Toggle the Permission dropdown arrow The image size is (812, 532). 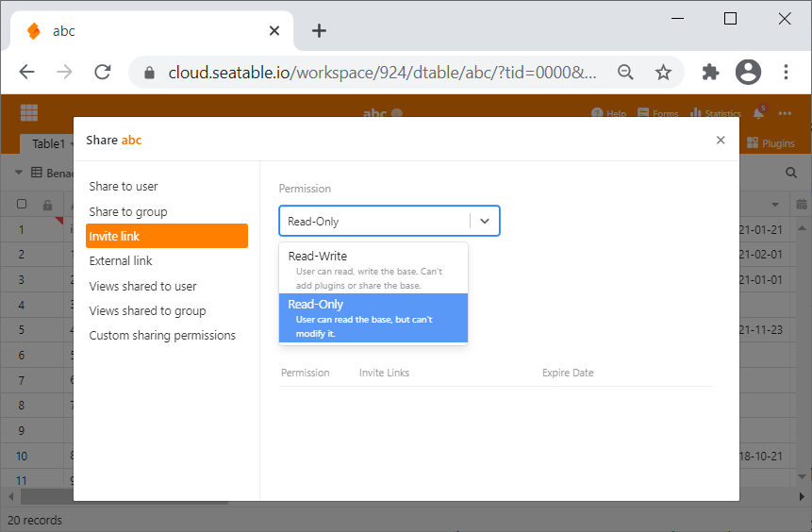(x=485, y=221)
